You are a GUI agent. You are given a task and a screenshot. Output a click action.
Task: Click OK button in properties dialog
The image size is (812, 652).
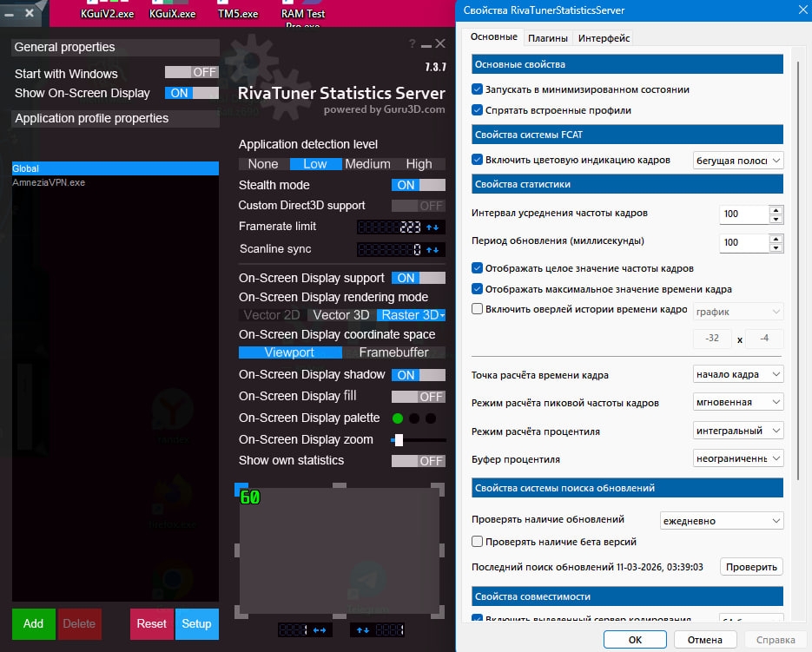pos(635,640)
